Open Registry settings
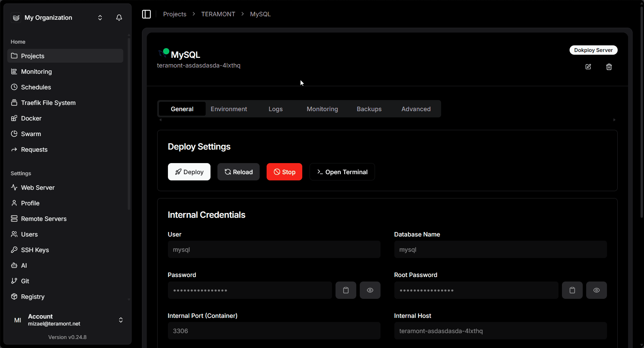 (x=65, y=296)
